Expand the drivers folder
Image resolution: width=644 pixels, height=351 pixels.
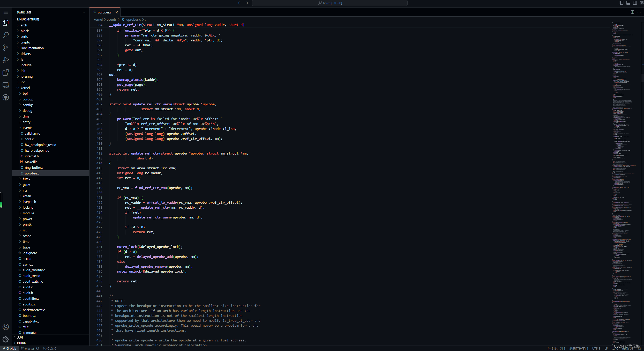pyautogui.click(x=26, y=54)
